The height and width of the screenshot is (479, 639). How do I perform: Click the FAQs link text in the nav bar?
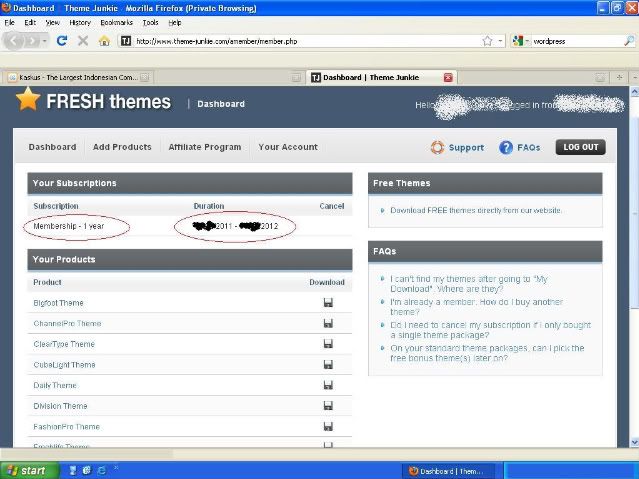coord(529,148)
